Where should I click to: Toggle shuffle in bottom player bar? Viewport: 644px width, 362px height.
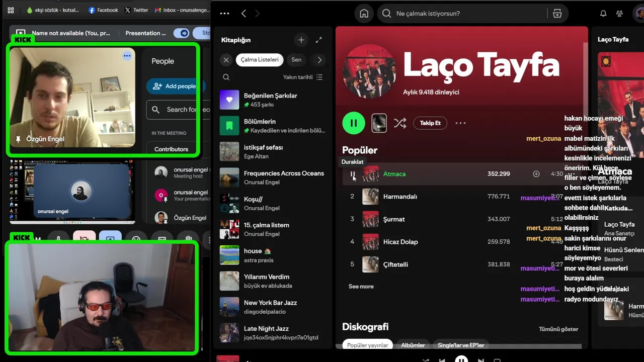click(x=426, y=360)
